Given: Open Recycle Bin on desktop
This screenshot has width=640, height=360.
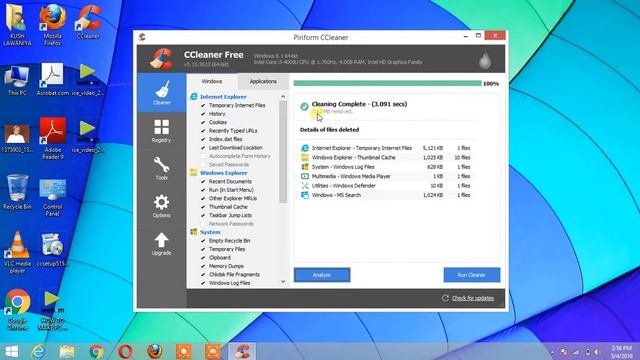Looking at the screenshot, I should (x=17, y=192).
